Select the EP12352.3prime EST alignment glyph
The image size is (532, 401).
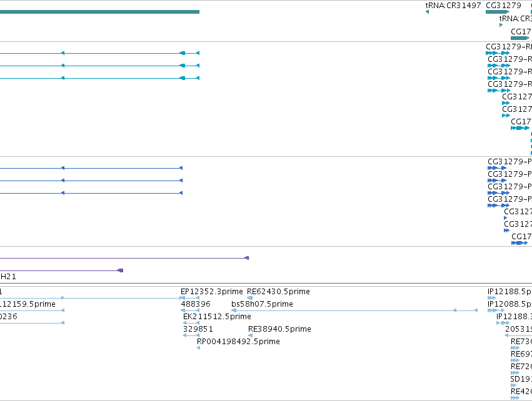[190, 298]
